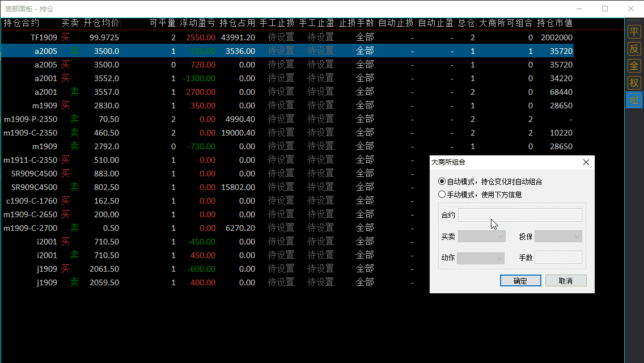The width and height of the screenshot is (644, 363).
Task: Click the 反 (reverse position) sidebar icon
Action: pyautogui.click(x=634, y=49)
